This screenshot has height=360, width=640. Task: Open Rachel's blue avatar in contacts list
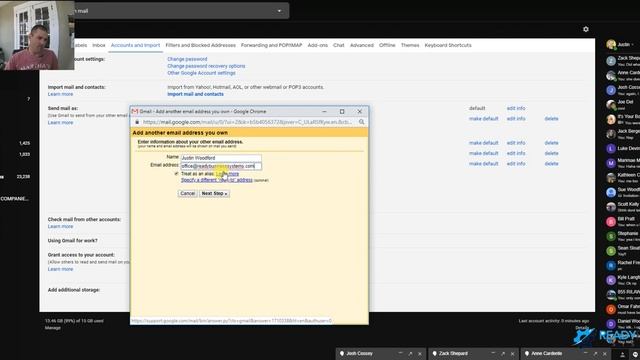coord(611,266)
